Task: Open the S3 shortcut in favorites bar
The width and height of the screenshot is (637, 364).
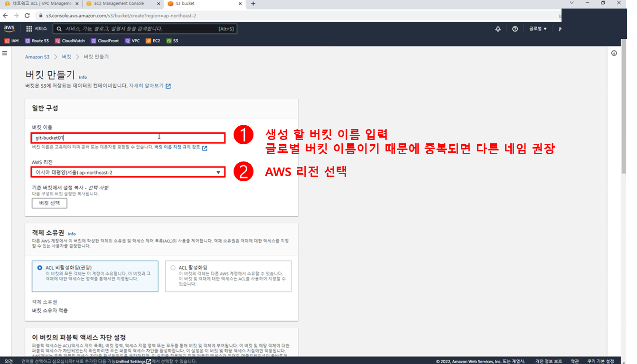Action: (x=172, y=41)
